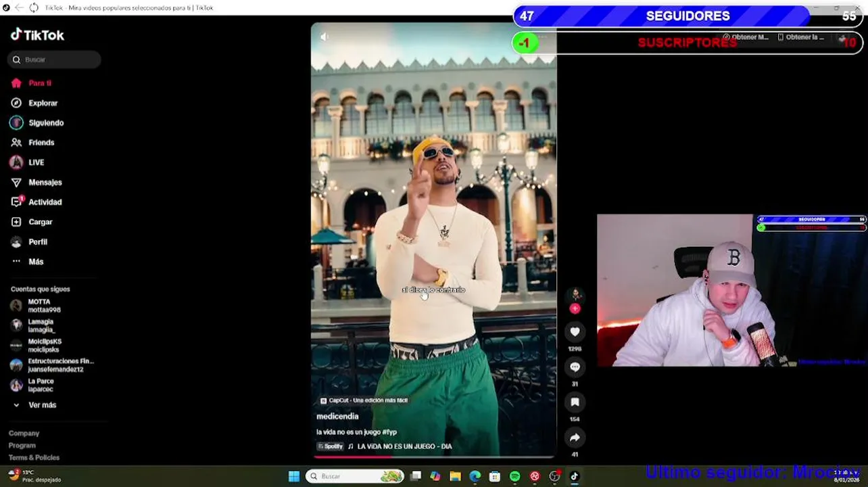Open Microsoft Store from the taskbar
This screenshot has height=487, width=868.
tap(495, 476)
